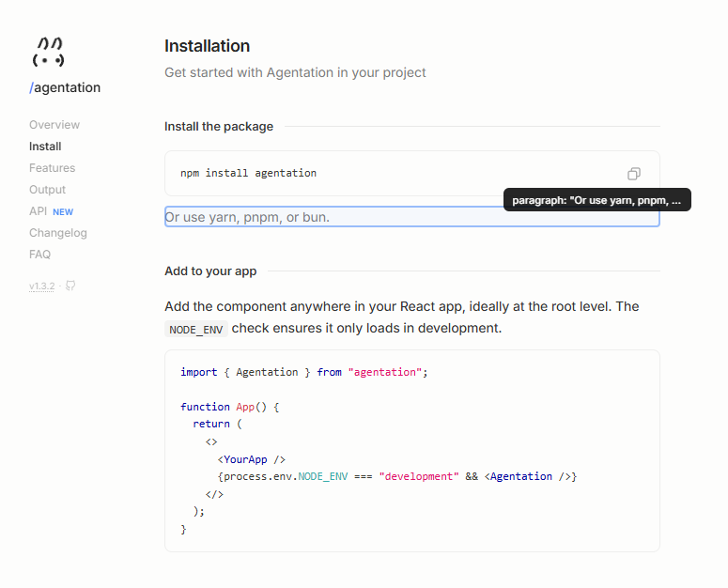View the Changelog page
728x588 pixels.
click(x=57, y=233)
